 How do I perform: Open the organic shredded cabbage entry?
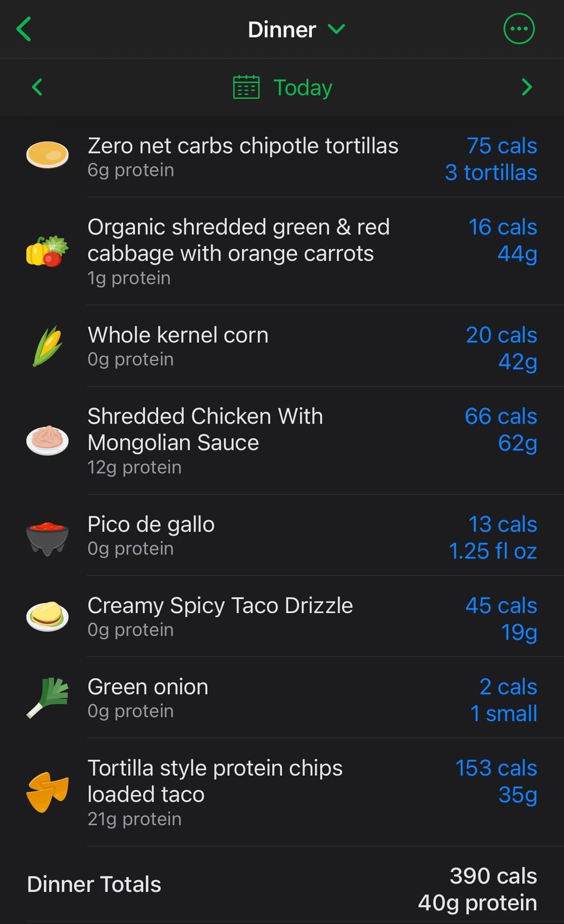tap(238, 240)
